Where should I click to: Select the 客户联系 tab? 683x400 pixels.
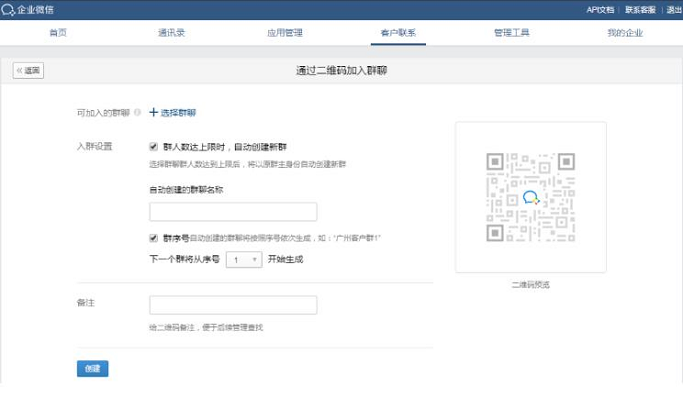tap(398, 33)
